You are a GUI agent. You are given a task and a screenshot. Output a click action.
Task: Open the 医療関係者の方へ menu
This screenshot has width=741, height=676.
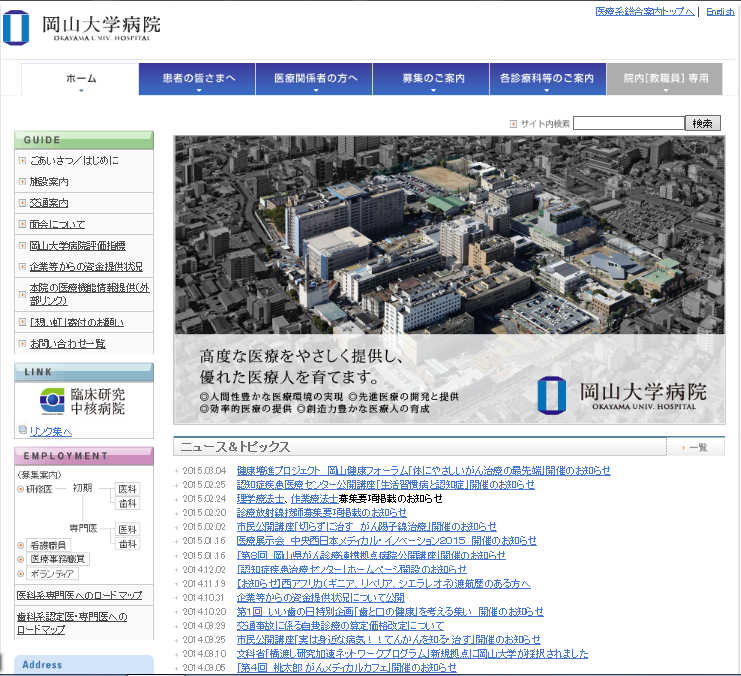pos(315,79)
